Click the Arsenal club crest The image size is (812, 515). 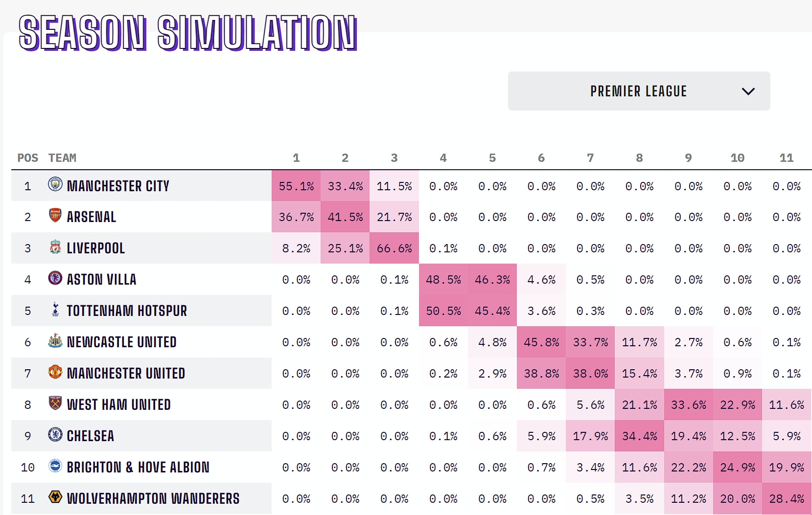[55, 215]
